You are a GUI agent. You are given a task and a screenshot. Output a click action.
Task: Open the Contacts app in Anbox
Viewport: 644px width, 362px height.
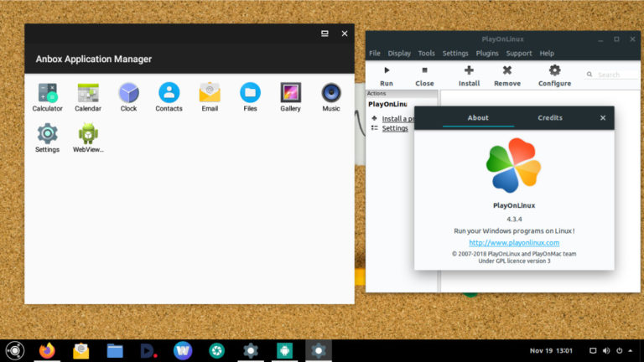(x=169, y=97)
